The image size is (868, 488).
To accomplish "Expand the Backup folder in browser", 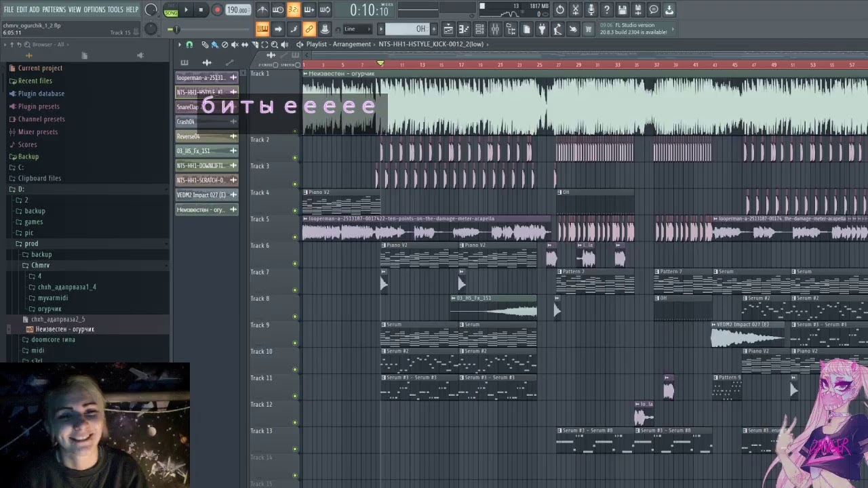I will (28, 157).
